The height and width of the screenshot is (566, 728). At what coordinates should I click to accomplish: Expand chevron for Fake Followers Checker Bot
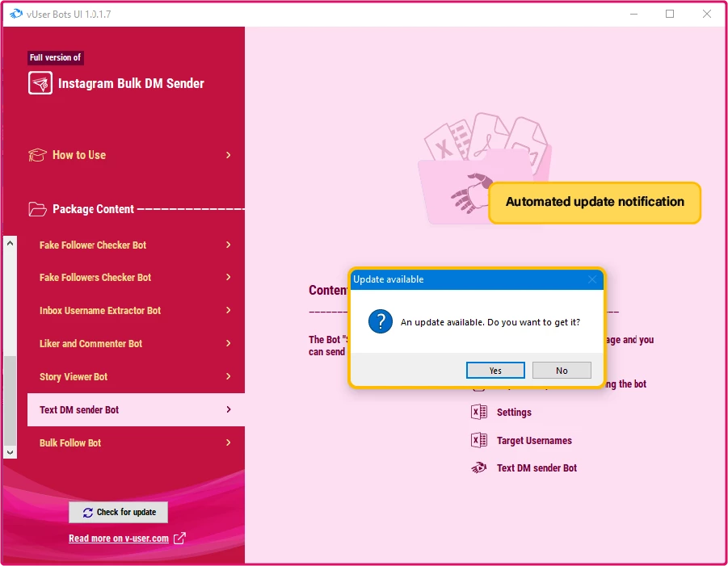click(x=228, y=277)
